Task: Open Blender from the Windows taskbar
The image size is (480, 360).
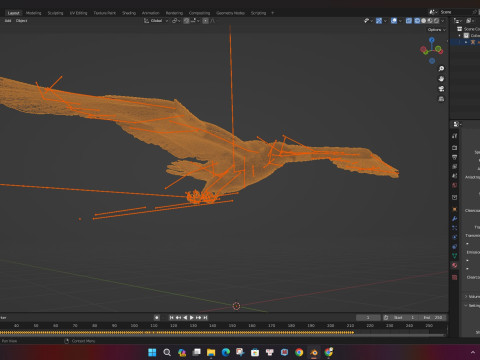Action: pyautogui.click(x=314, y=352)
